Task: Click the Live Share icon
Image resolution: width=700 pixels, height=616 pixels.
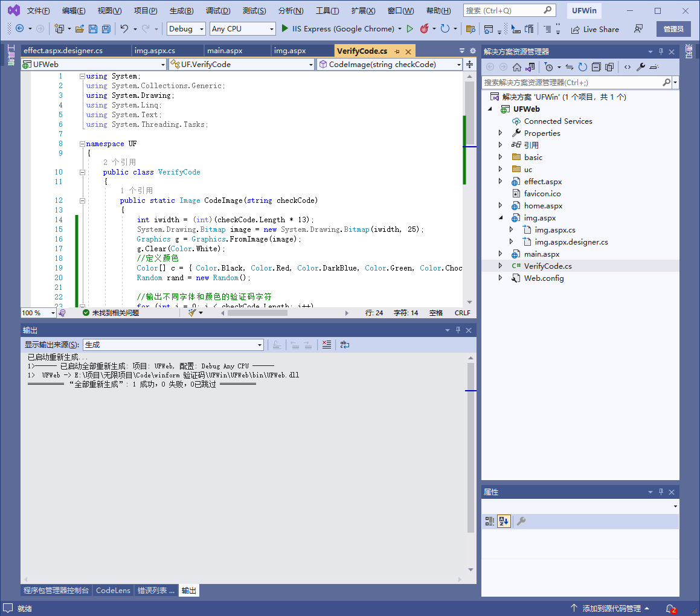Action: click(x=575, y=30)
